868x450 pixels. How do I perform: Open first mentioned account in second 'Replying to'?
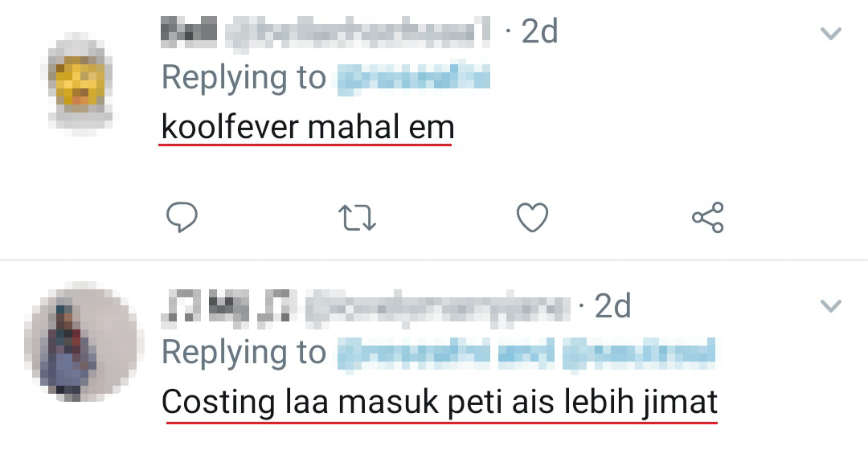click(x=414, y=353)
